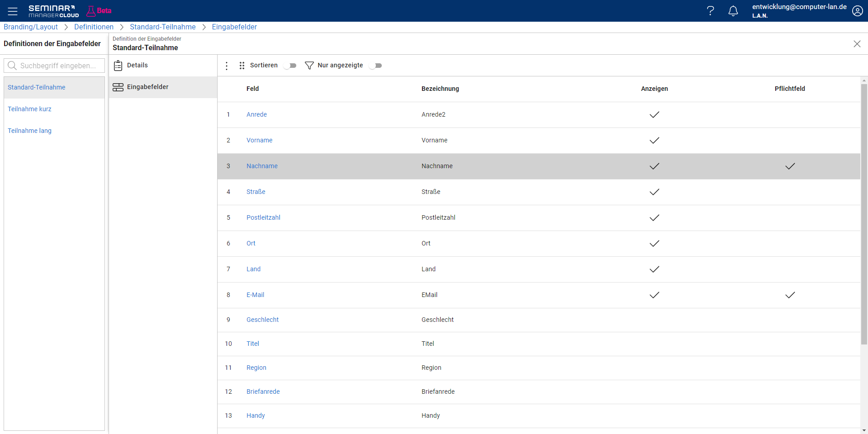Click the Eingabefelder breadcrumb
Viewport: 868px width, 434px height.
pos(234,27)
